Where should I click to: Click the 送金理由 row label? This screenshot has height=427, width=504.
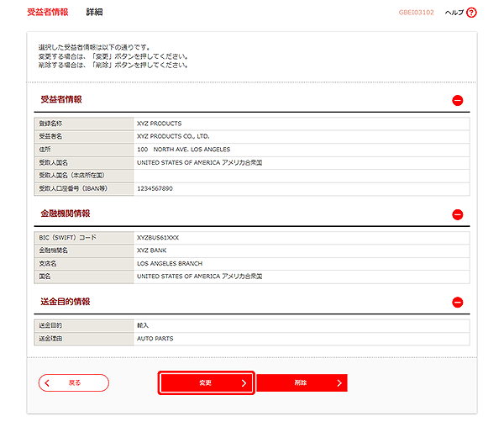(x=50, y=339)
